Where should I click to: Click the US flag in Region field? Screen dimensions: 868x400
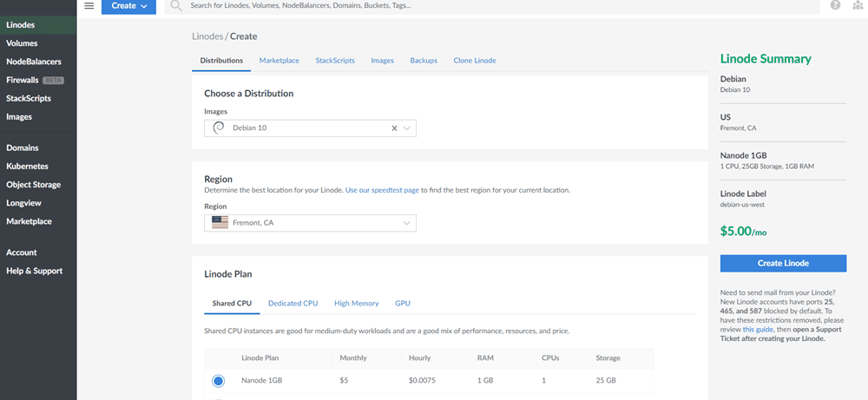(x=220, y=223)
